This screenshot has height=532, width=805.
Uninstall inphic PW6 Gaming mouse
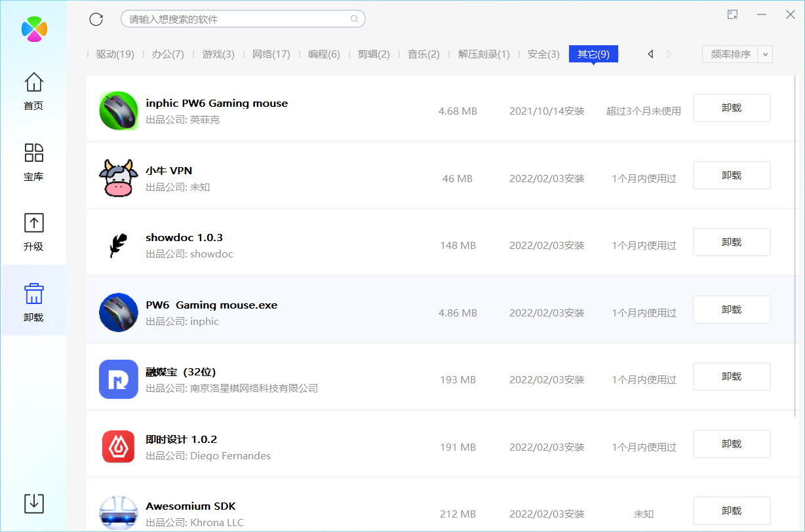[732, 108]
